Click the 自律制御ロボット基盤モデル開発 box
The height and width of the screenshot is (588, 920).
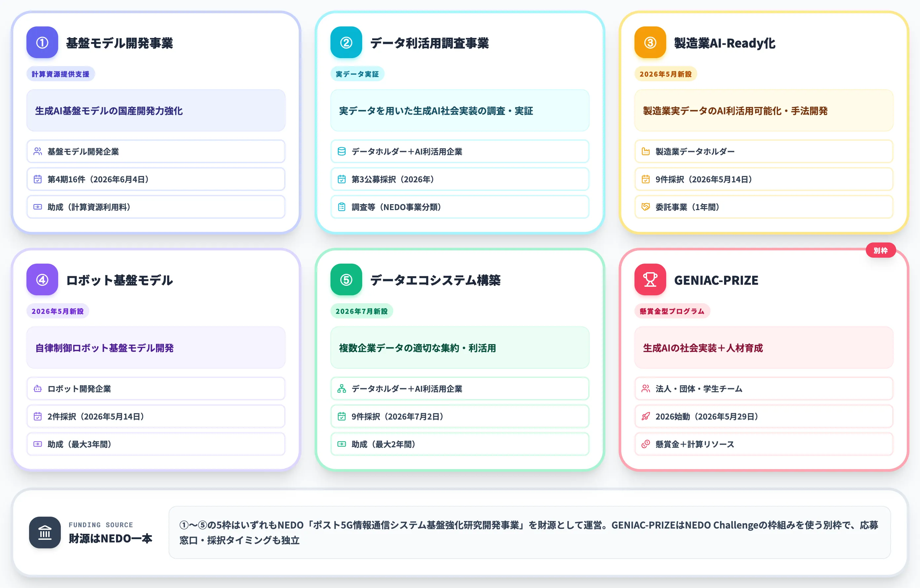coord(156,348)
